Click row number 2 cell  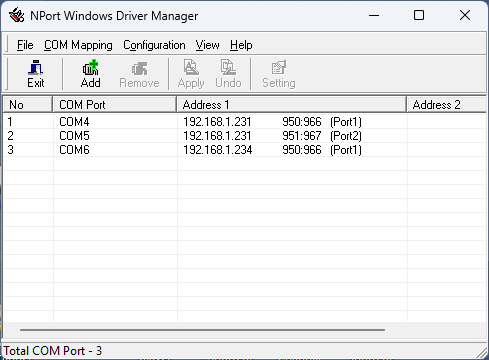pyautogui.click(x=28, y=136)
